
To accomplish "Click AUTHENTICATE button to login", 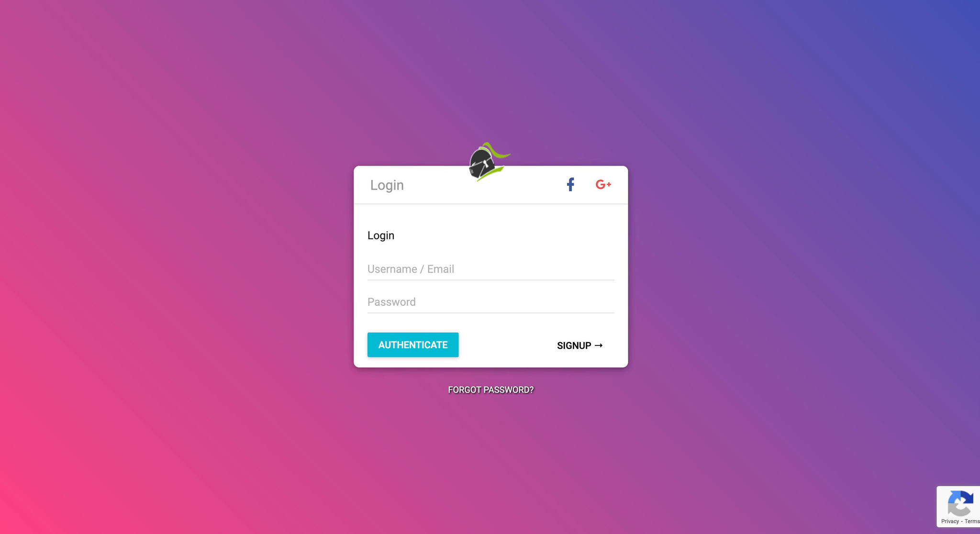I will coord(413,345).
